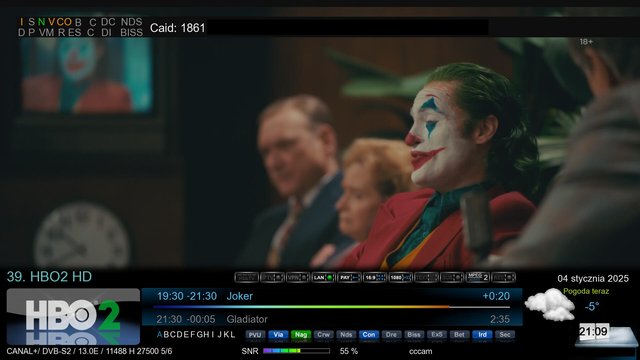Click the SNR label
The height and width of the screenshot is (360, 640).
coord(250,351)
